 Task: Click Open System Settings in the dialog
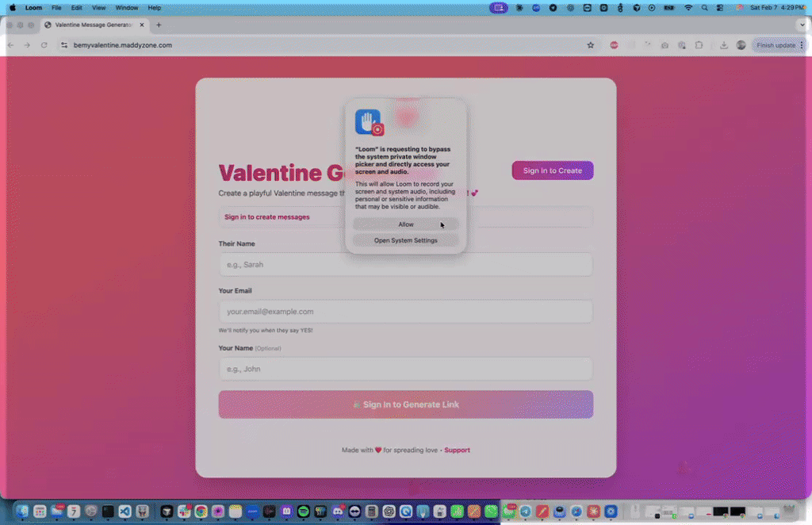tap(405, 240)
